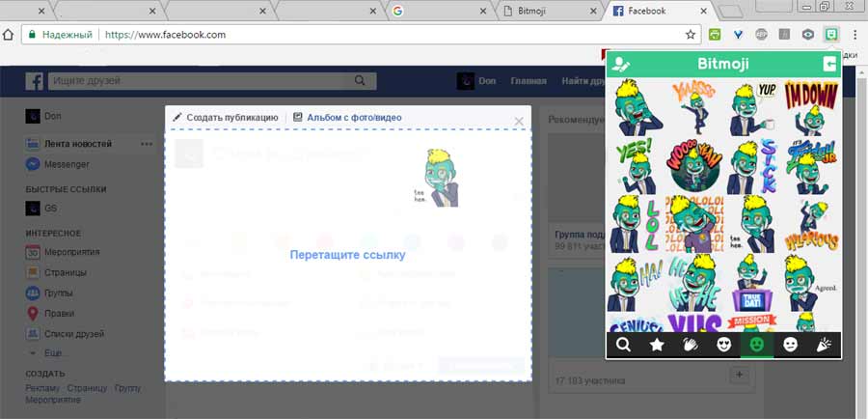Open the neutral face sad category
This screenshot has height=419, width=868.
tap(791, 346)
